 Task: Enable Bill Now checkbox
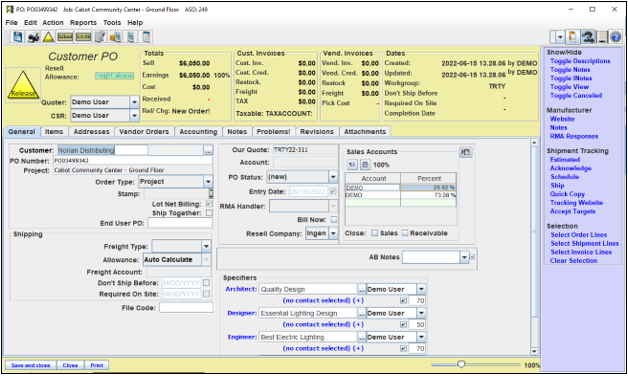point(334,219)
